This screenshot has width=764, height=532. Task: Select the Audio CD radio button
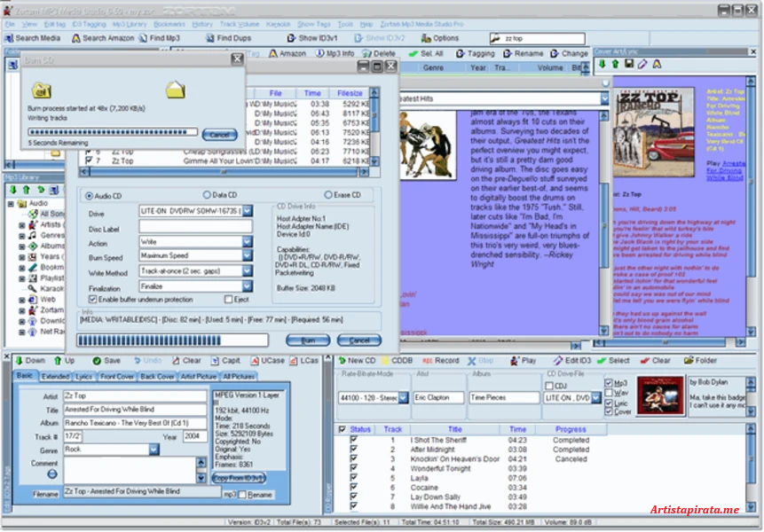90,195
